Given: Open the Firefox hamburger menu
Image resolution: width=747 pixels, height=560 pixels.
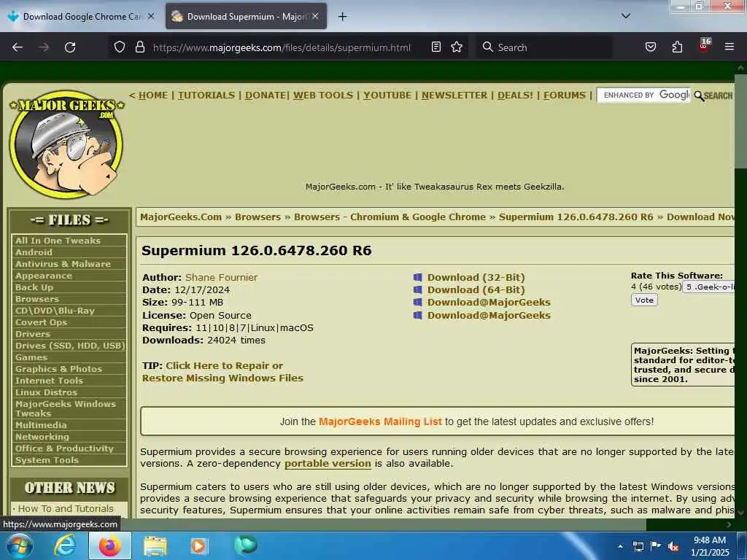Looking at the screenshot, I should [729, 47].
